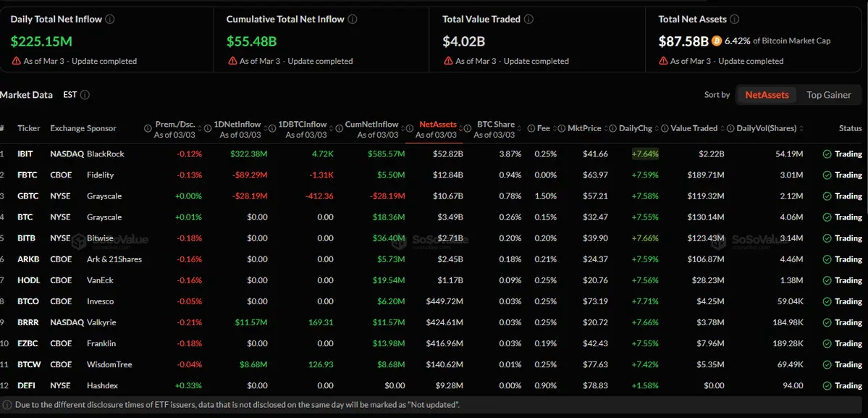Click the Trading check icon in DEFI row
Viewport: 868px width, 418px height.
point(827,385)
